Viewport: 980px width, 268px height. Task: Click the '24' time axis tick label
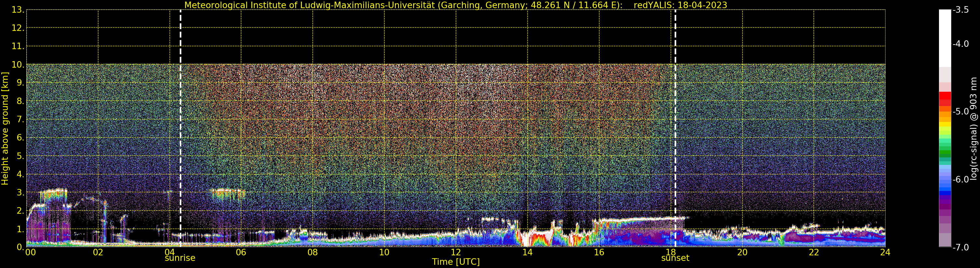(885, 252)
